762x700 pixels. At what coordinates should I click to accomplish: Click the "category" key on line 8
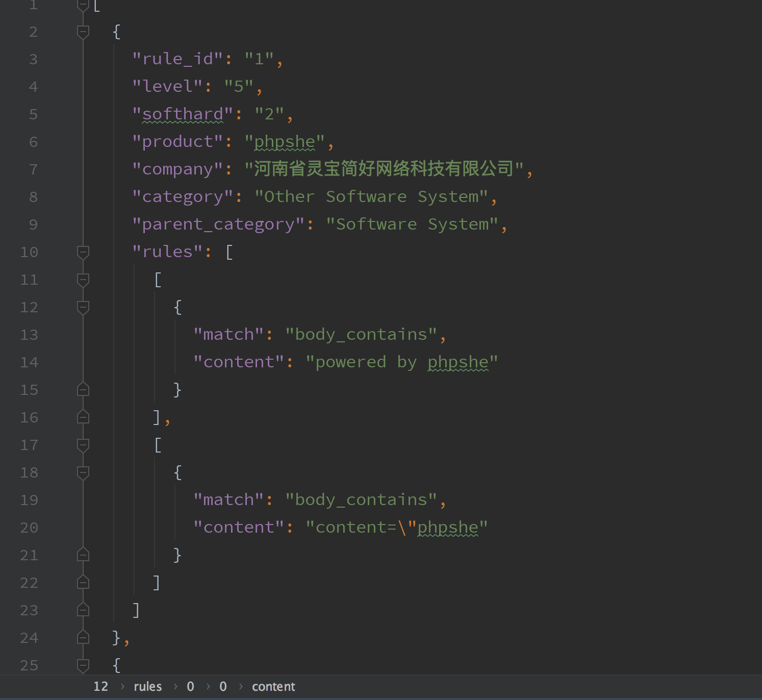click(x=183, y=197)
